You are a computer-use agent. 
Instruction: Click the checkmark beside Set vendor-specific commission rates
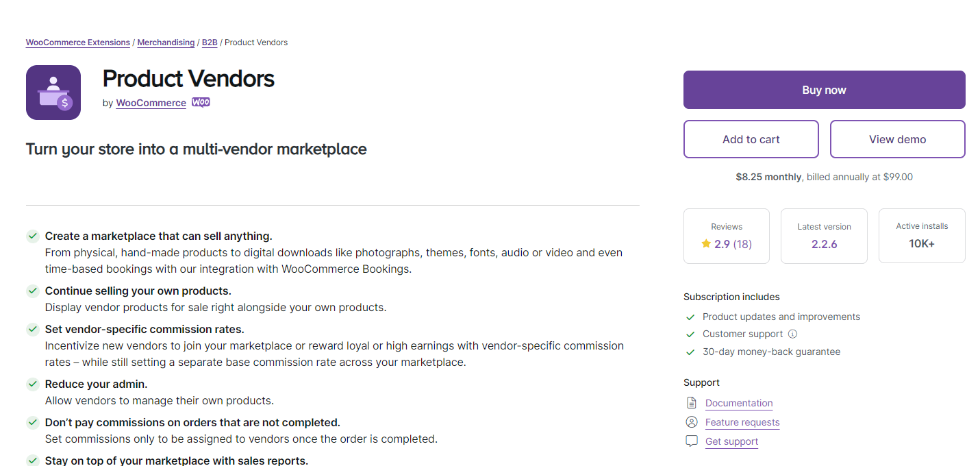[32, 329]
